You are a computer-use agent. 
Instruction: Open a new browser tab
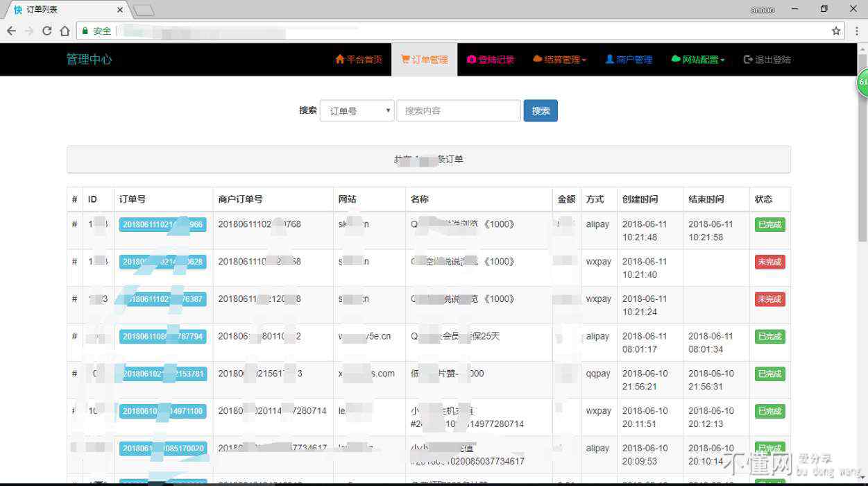[144, 10]
